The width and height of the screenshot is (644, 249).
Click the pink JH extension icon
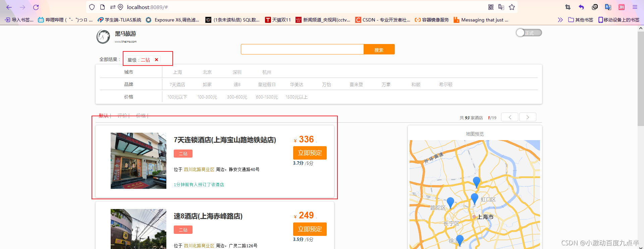(x=622, y=7)
